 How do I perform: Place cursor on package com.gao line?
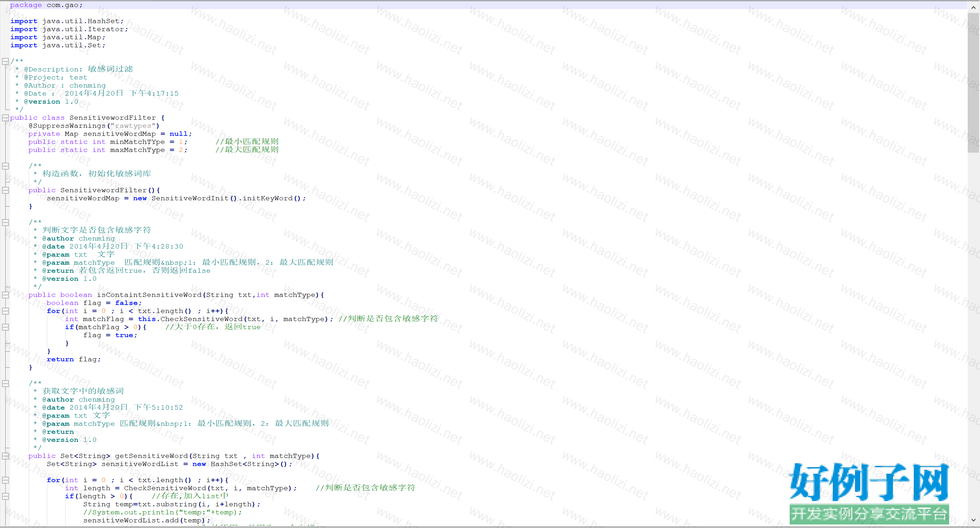[46, 5]
